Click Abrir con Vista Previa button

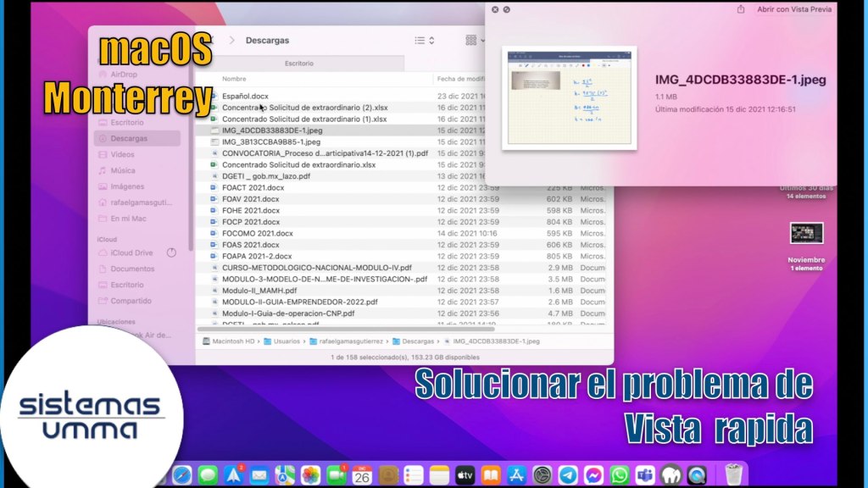[793, 9]
